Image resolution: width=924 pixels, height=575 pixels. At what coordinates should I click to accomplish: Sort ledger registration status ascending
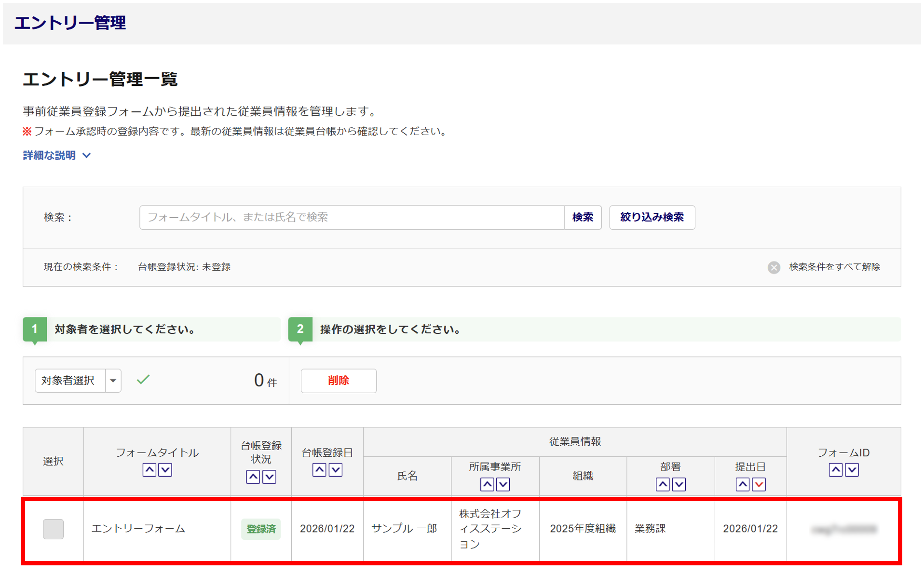click(253, 477)
